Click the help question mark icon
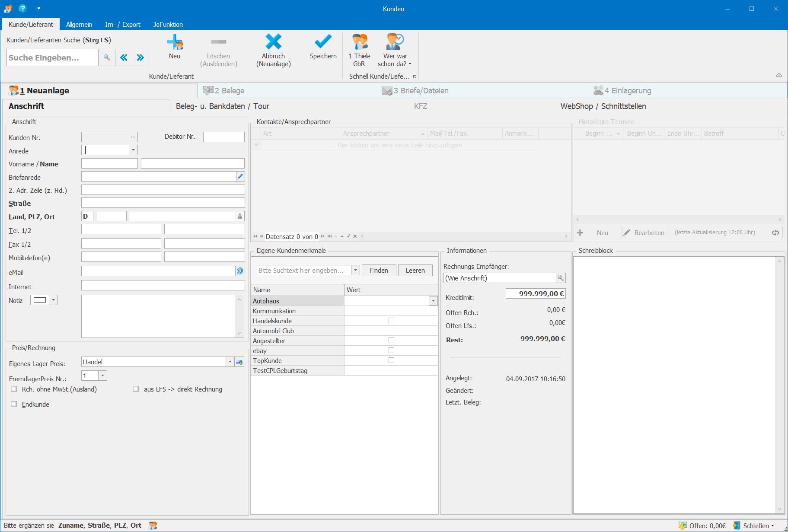This screenshot has height=532, width=788. [22, 8]
